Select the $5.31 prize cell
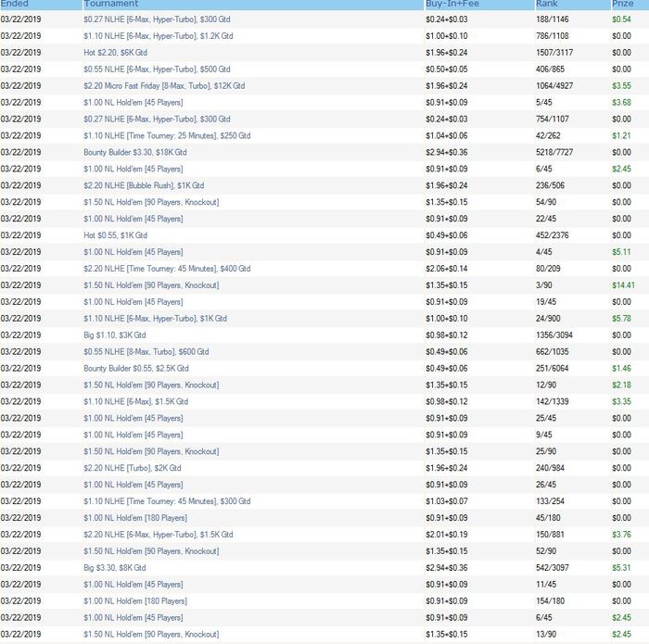Viewport: 649px width, 644px height. coord(622,567)
